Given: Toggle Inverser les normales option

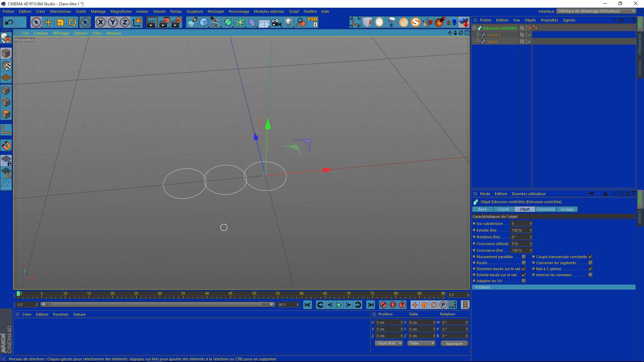Looking at the screenshot, I should tap(591, 275).
